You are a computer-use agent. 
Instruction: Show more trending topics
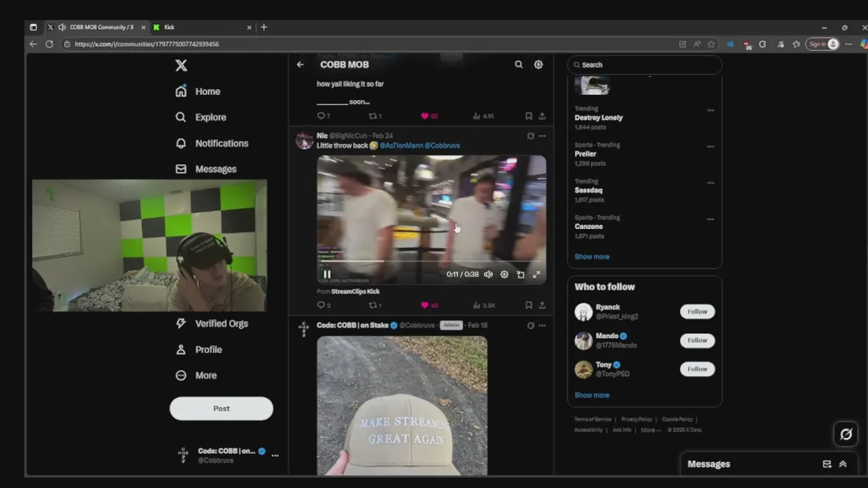tap(592, 257)
